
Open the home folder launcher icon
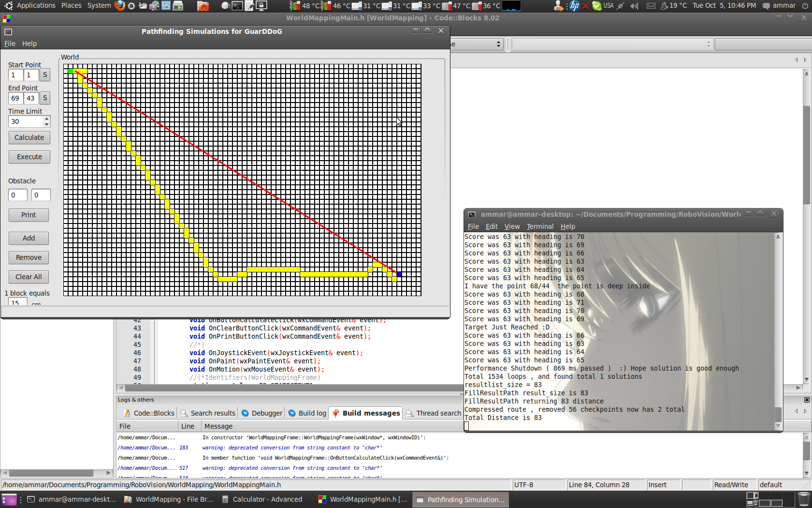[x=203, y=6]
